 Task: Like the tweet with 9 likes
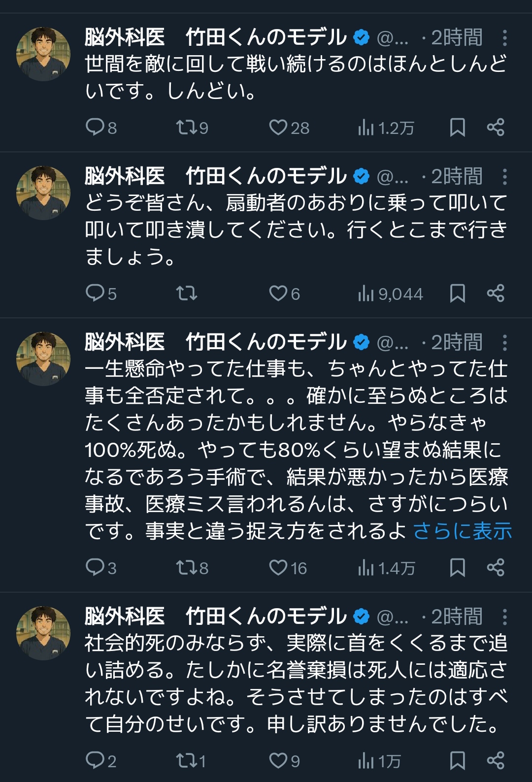tap(278, 760)
